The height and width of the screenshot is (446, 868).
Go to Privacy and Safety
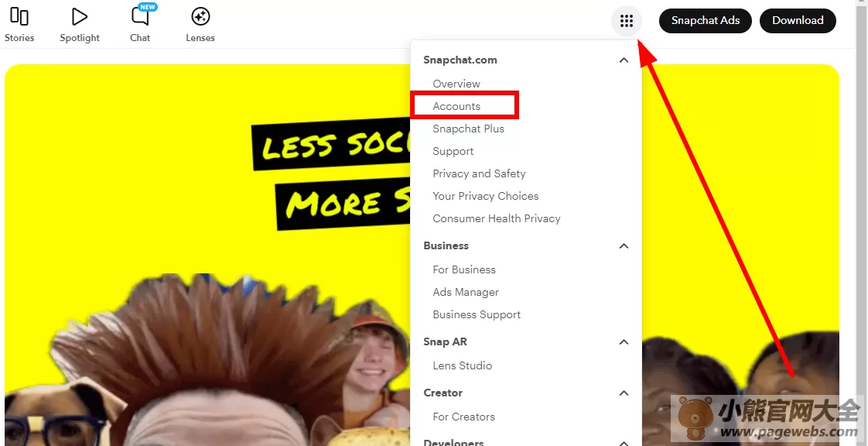pyautogui.click(x=479, y=173)
